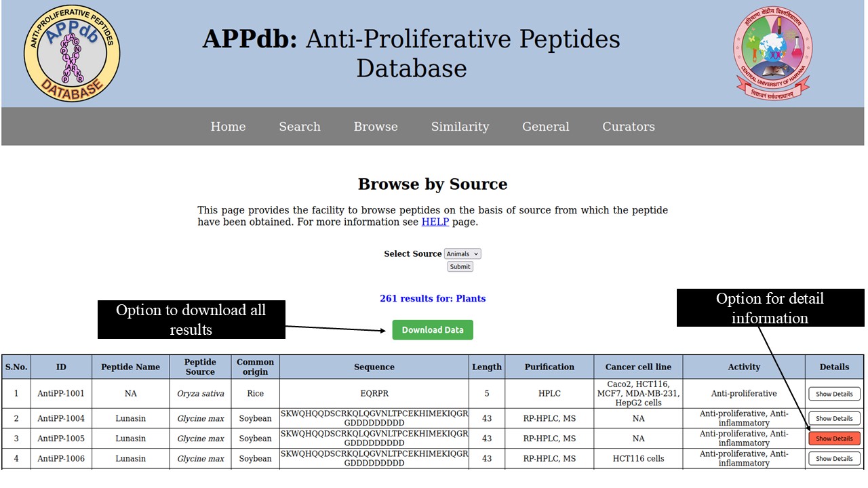Screen dimensions: 868x488
Task: Click the ID column header
Action: 61,367
